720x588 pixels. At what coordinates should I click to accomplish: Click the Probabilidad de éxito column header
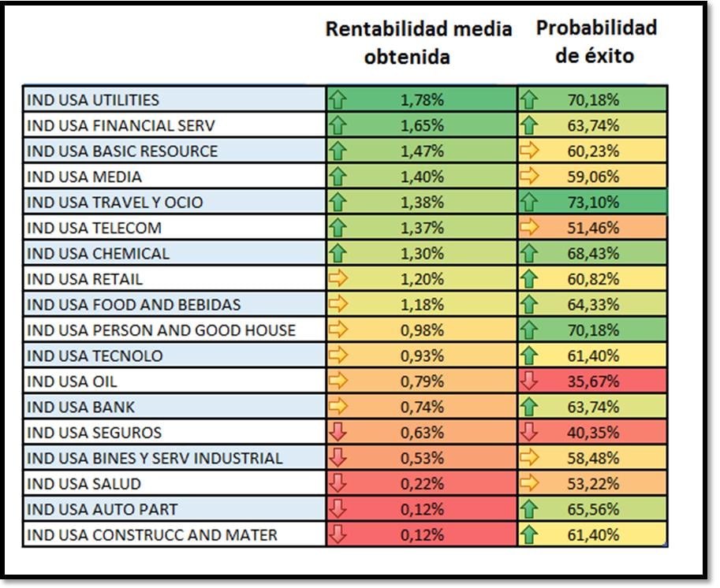click(x=595, y=42)
